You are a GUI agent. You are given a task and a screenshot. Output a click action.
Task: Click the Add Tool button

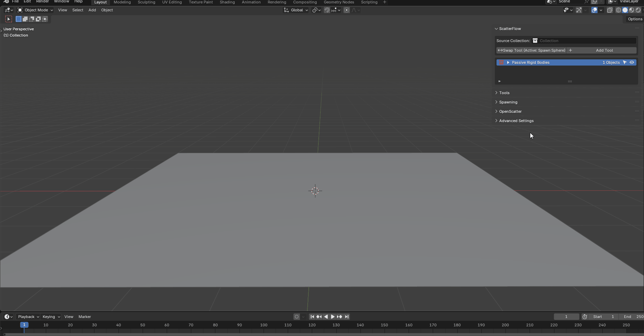tap(604, 50)
